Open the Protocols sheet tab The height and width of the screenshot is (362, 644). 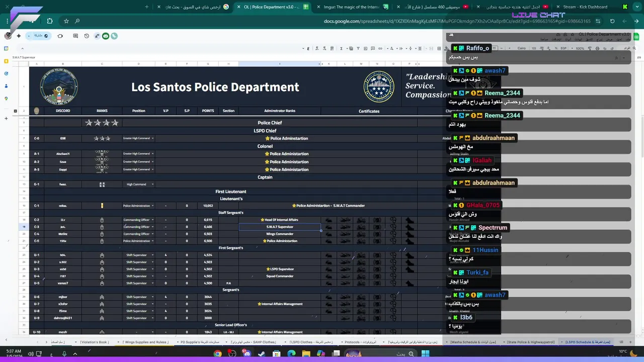pos(359,342)
